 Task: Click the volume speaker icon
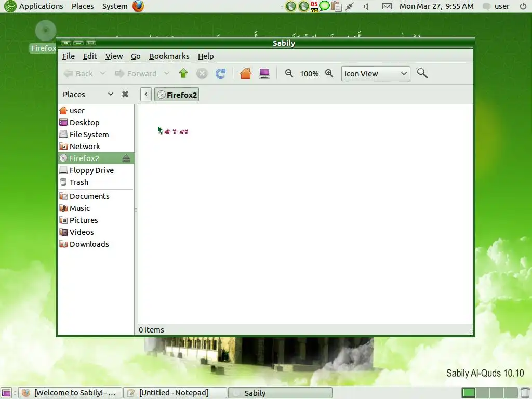pos(366,6)
